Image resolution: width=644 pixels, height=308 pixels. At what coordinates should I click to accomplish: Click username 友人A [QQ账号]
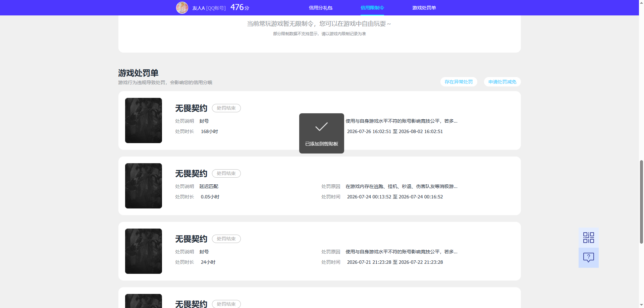tap(209, 8)
